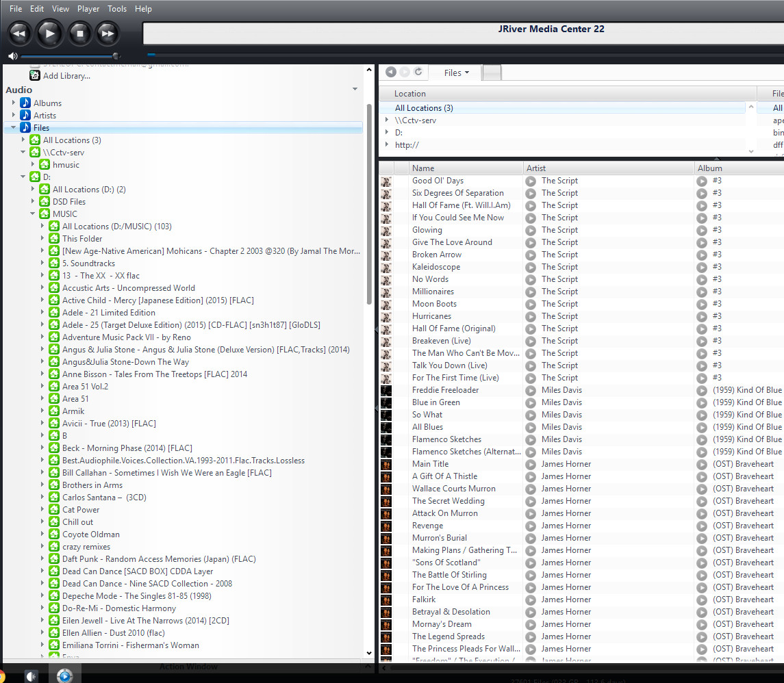Click the Albums music note icon
Image resolution: width=784 pixels, height=683 pixels.
pos(25,103)
